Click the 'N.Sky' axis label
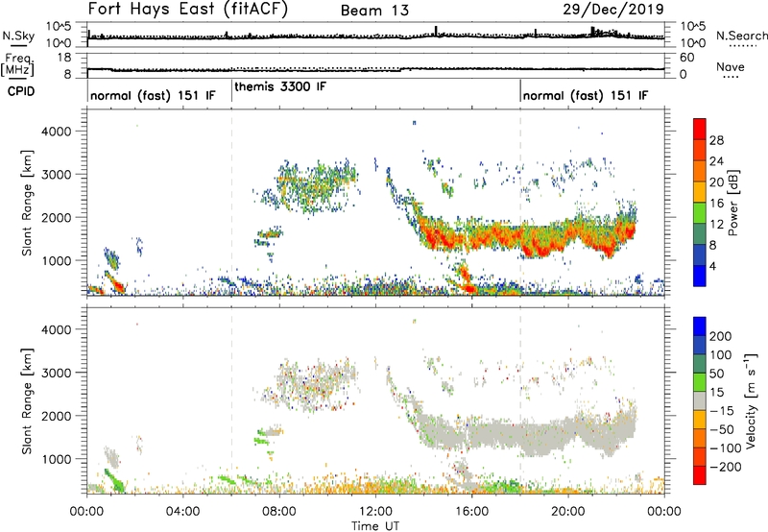Image resolution: width=768 pixels, height=532 pixels. click(x=18, y=36)
